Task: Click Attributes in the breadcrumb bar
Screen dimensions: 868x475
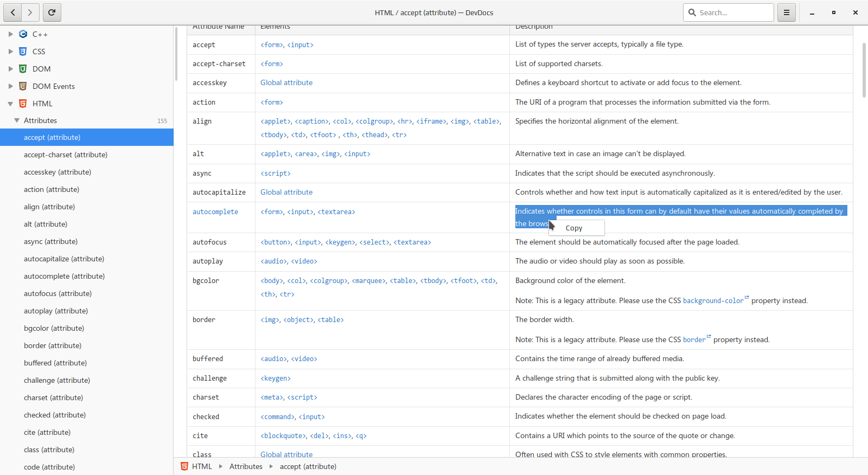Action: click(246, 466)
